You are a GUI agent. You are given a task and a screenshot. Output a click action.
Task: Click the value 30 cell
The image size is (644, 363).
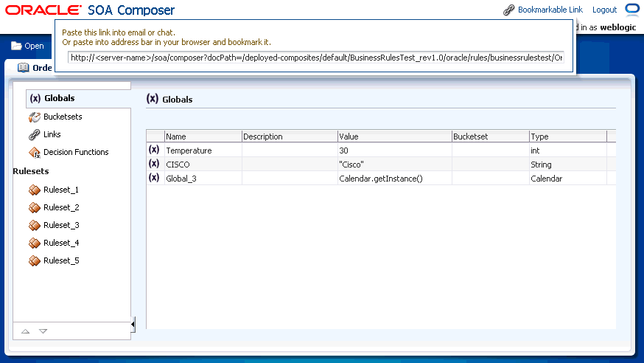pos(395,151)
